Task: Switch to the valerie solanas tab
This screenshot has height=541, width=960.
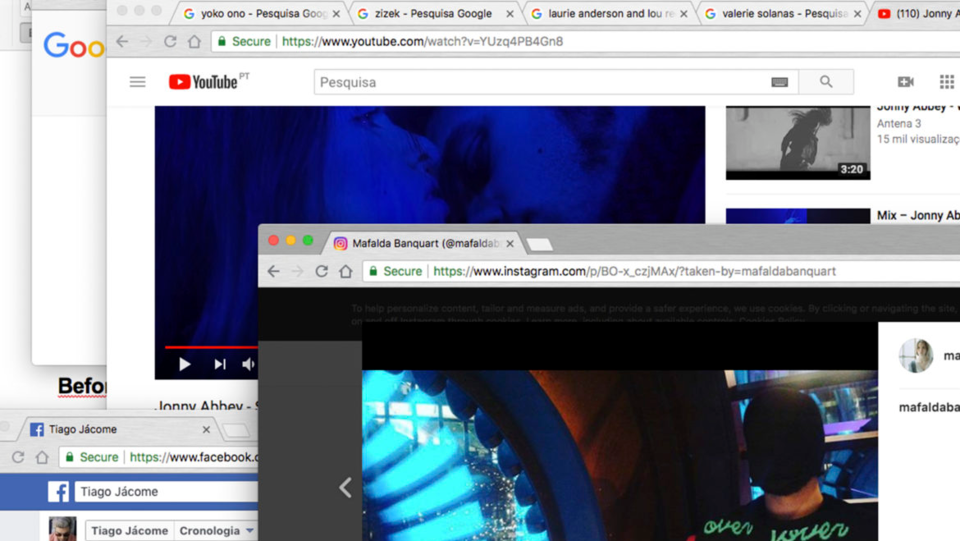Action: coord(783,14)
